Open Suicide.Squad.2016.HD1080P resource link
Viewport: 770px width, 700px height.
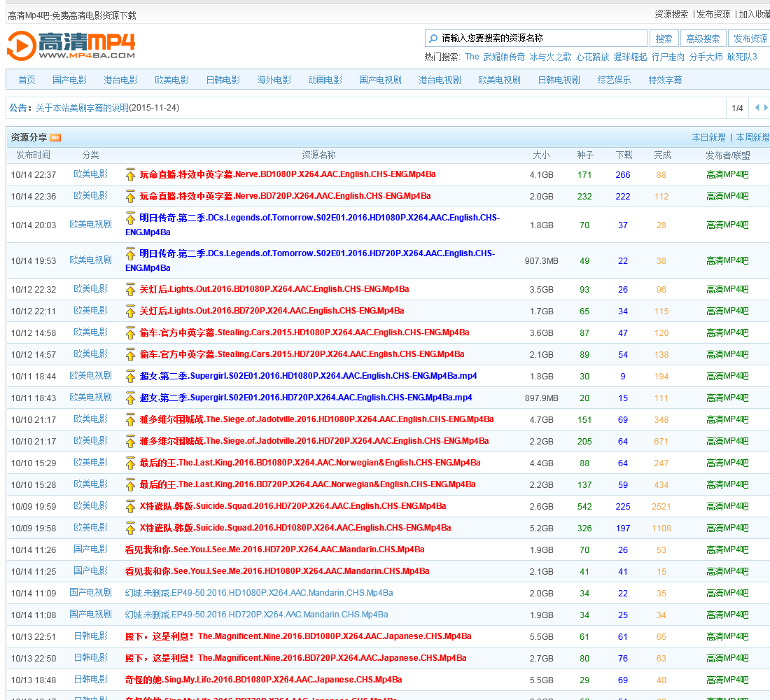pyautogui.click(x=295, y=528)
